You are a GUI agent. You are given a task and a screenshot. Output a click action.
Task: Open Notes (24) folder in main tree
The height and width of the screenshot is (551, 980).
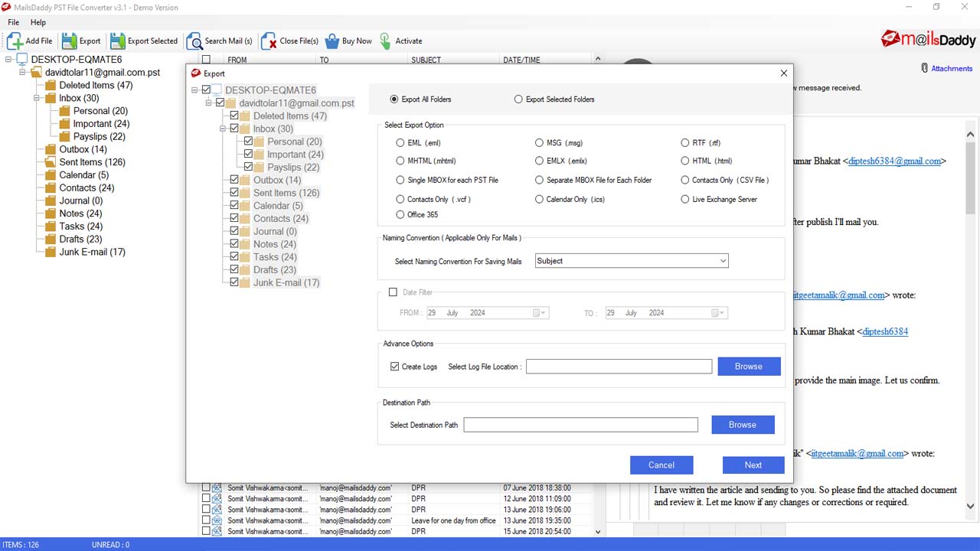(80, 214)
